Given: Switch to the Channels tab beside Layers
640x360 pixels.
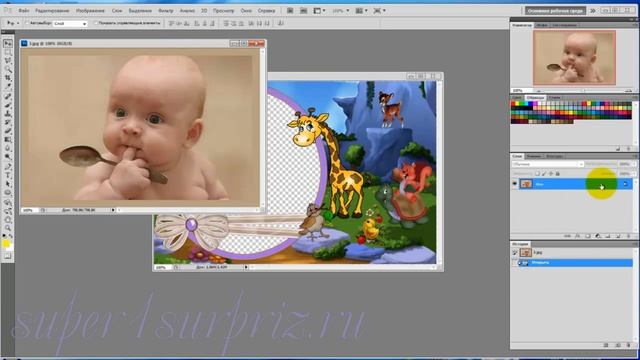Looking at the screenshot, I should click(534, 156).
